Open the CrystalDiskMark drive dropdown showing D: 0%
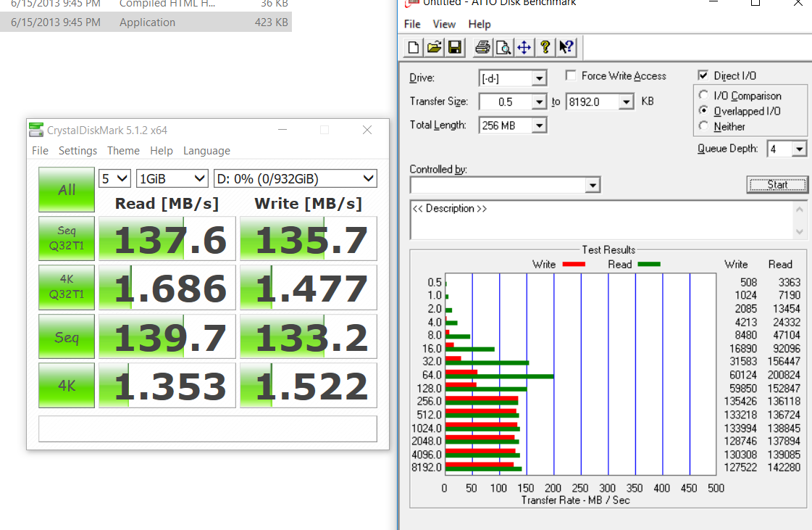 296,179
